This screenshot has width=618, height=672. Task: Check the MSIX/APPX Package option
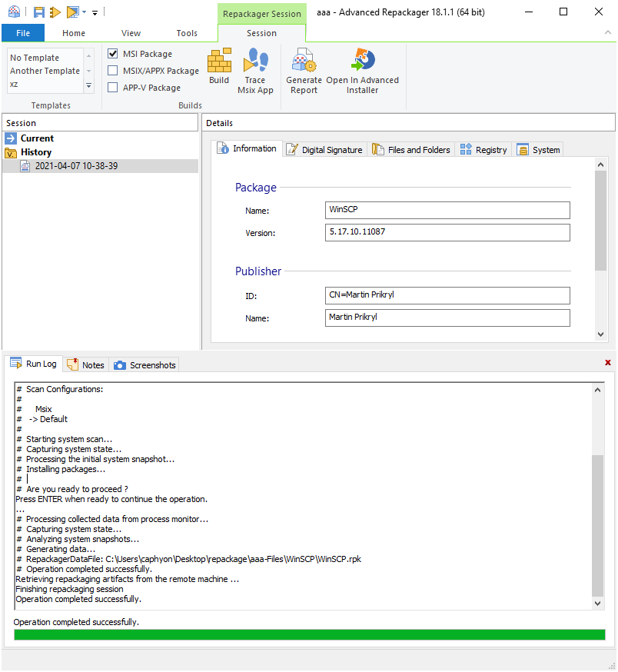[113, 70]
